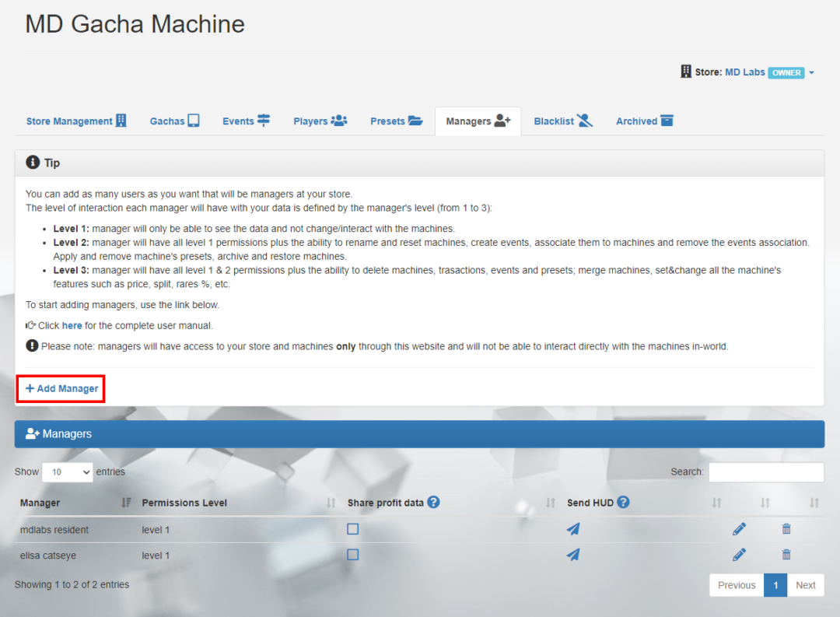Edit the mdlabs resident manager entry
The height and width of the screenshot is (617, 840).
coord(739,529)
